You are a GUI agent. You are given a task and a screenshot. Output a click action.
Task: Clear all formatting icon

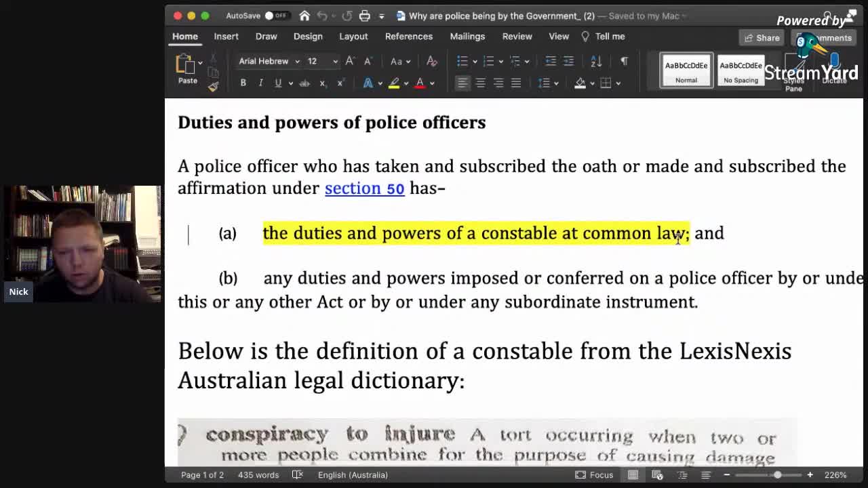coord(431,61)
